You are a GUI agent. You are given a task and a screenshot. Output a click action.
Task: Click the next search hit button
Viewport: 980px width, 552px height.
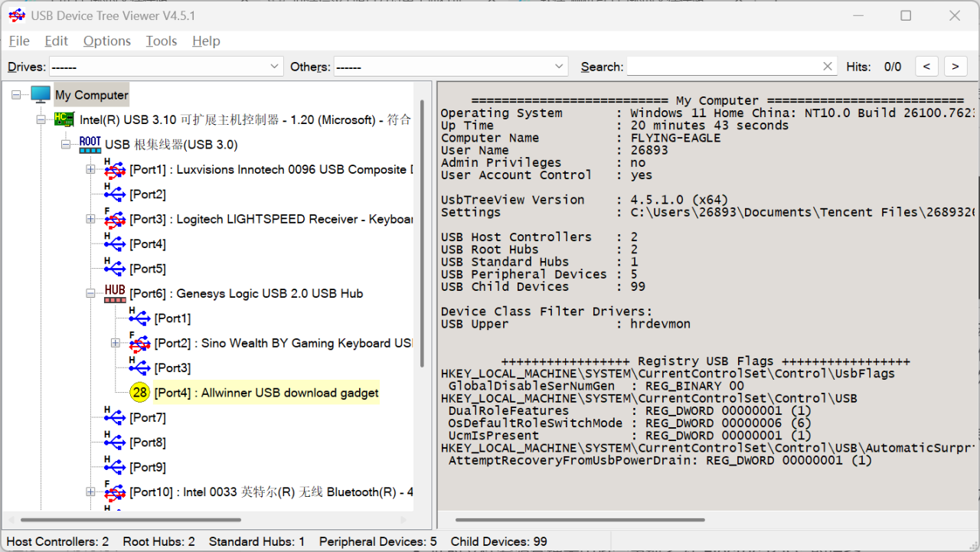pos(955,66)
